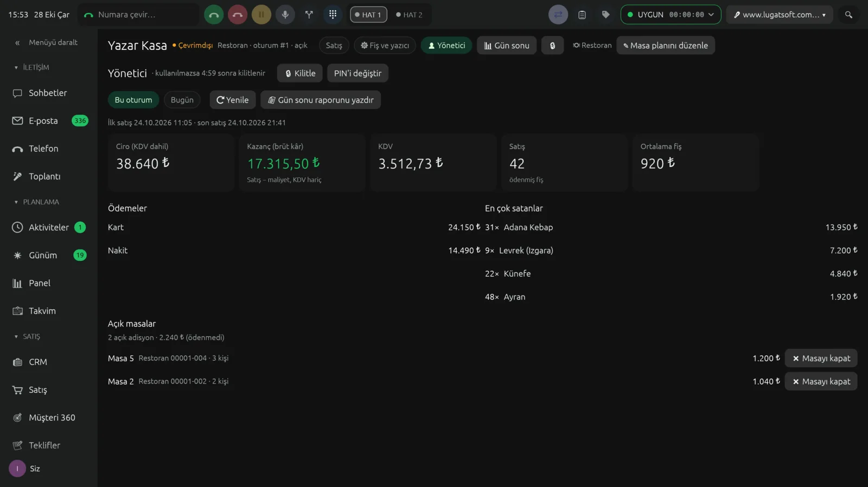Collapse the PLANLAMA sidebar section
This screenshot has height=487, width=868.
click(x=36, y=202)
